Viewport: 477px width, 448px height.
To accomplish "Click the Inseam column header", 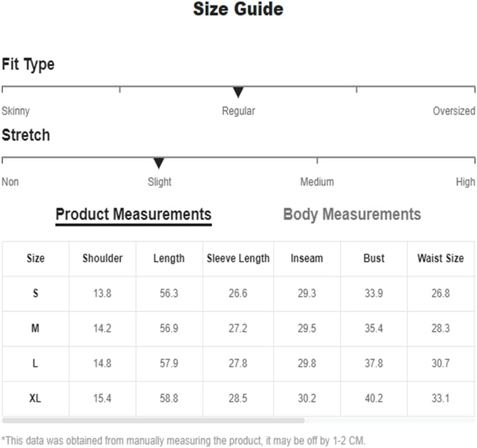I will (307, 258).
